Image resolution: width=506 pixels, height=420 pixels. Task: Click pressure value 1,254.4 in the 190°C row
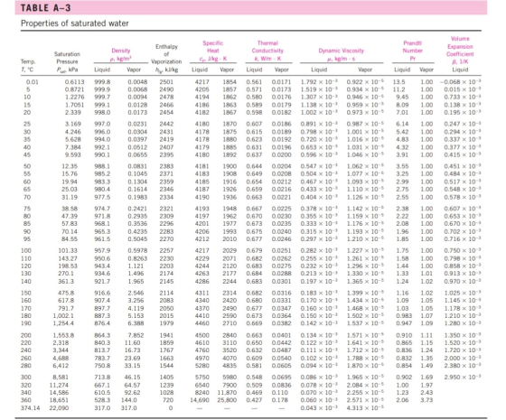[63, 323]
